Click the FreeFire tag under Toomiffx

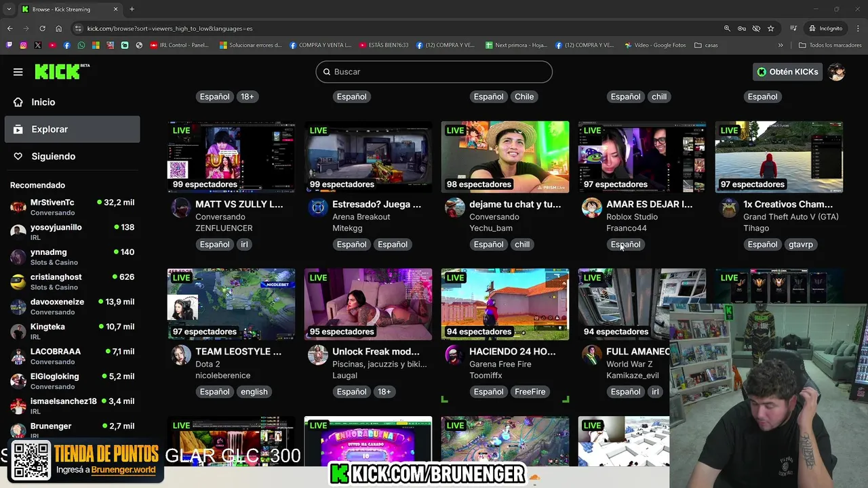pos(530,392)
